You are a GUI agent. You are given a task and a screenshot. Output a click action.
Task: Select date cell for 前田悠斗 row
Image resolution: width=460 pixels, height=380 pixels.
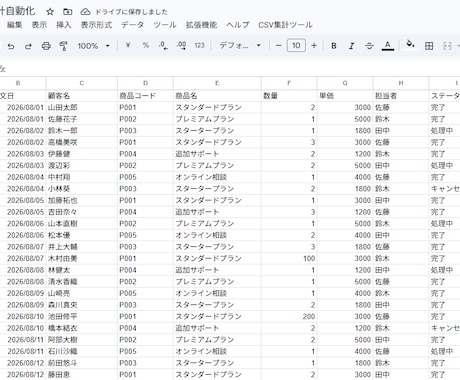click(23, 363)
